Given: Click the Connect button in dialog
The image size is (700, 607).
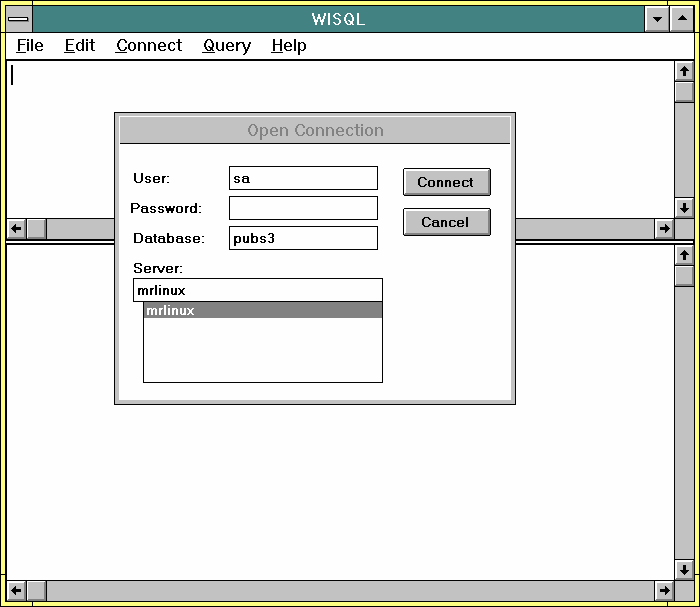Looking at the screenshot, I should tap(446, 182).
